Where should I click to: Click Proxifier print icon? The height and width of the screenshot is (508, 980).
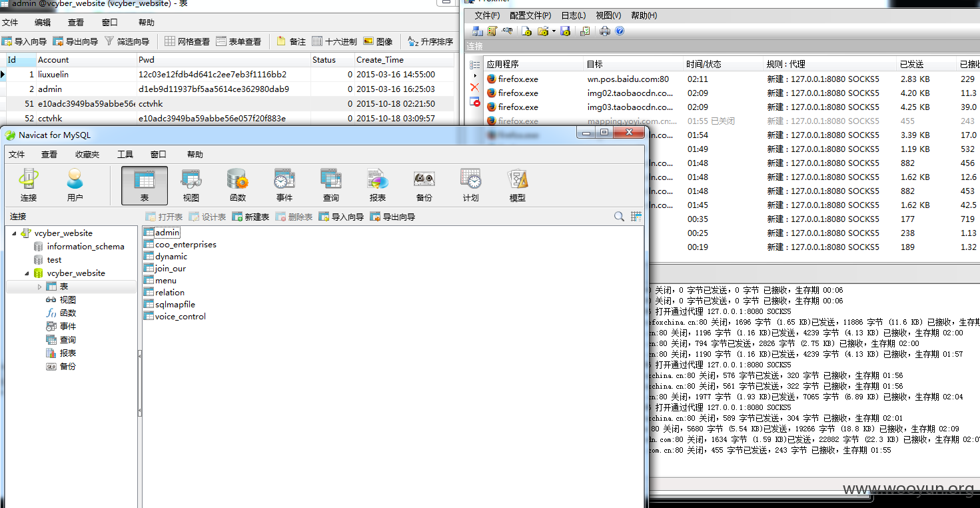(x=605, y=31)
